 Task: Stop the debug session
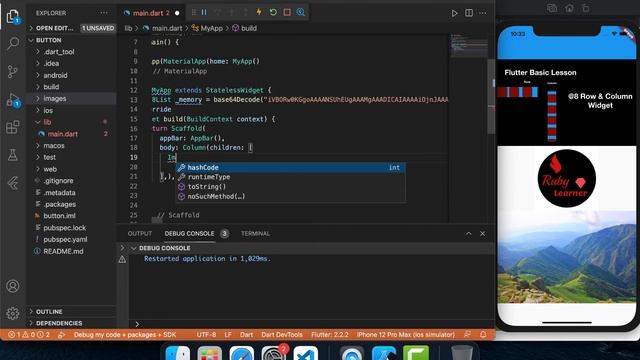pos(287,12)
